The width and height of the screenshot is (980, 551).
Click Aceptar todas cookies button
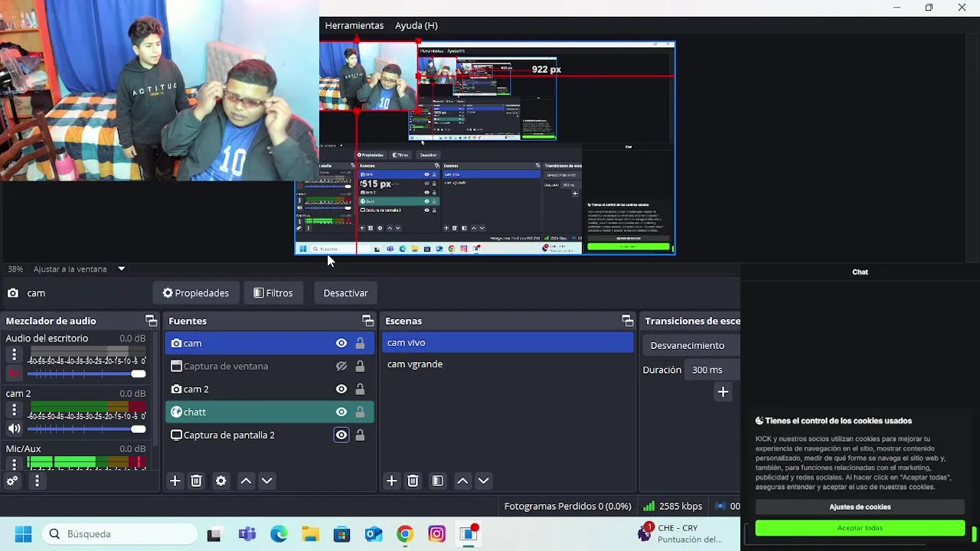coord(860,528)
